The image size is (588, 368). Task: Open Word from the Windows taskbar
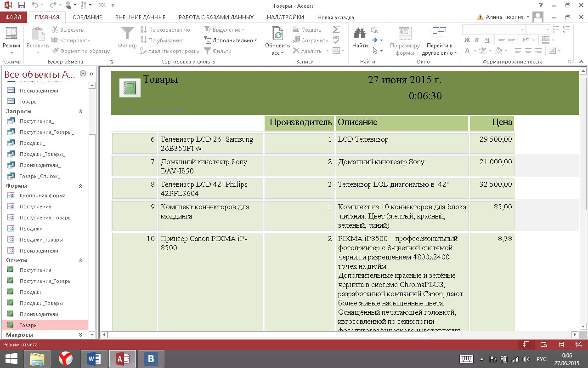point(94,359)
